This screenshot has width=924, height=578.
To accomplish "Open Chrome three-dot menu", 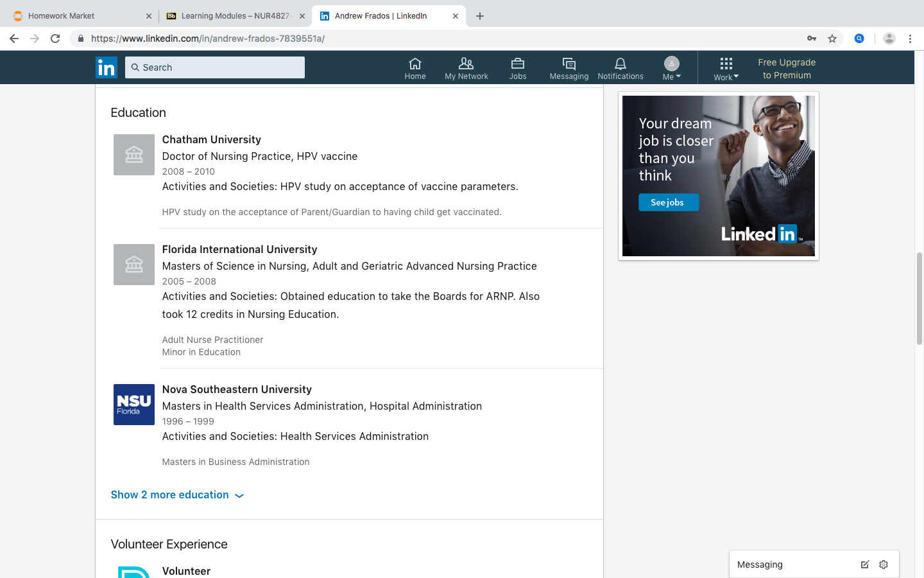I will 910,39.
